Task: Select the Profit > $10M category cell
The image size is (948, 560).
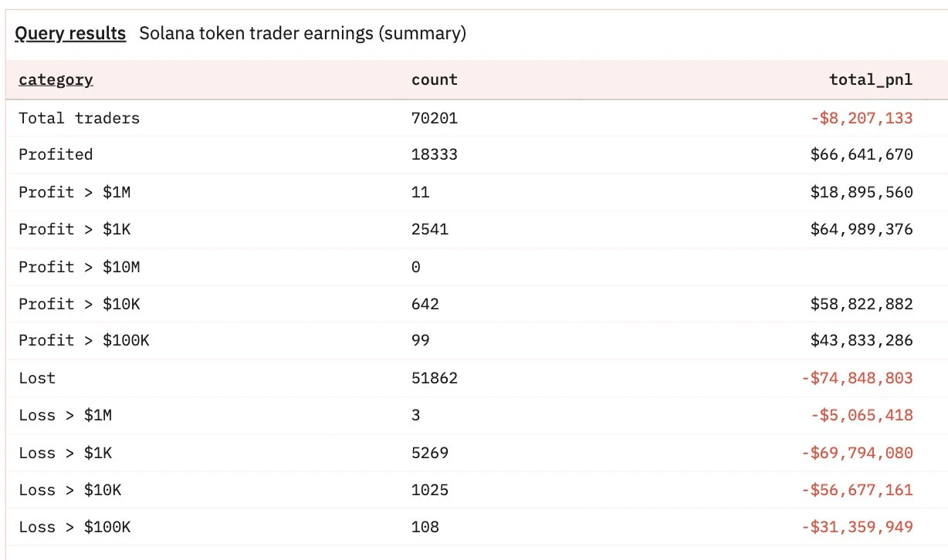Action: coord(79,267)
